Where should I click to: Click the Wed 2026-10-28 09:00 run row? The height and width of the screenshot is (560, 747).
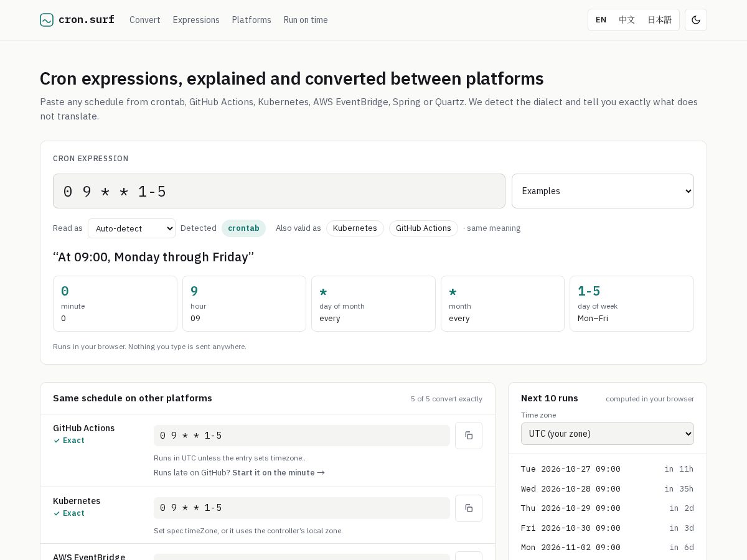[608, 488]
